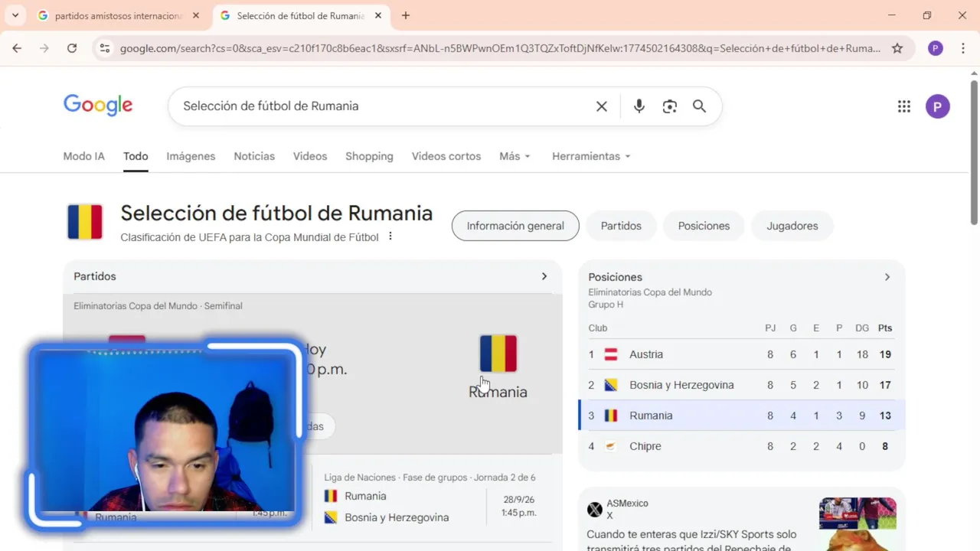Open Chipre row in standings table

pos(742,446)
